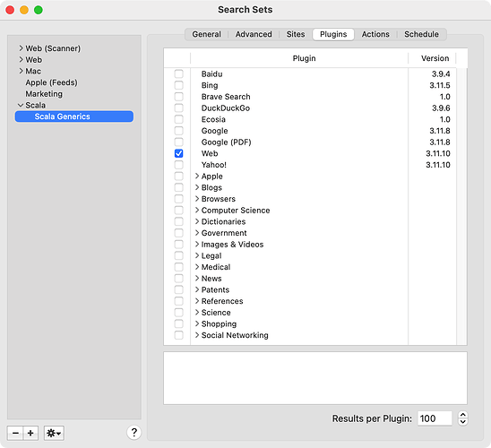The image size is (491, 448).
Task: Expand the Patents category chevron
Action: [197, 289]
